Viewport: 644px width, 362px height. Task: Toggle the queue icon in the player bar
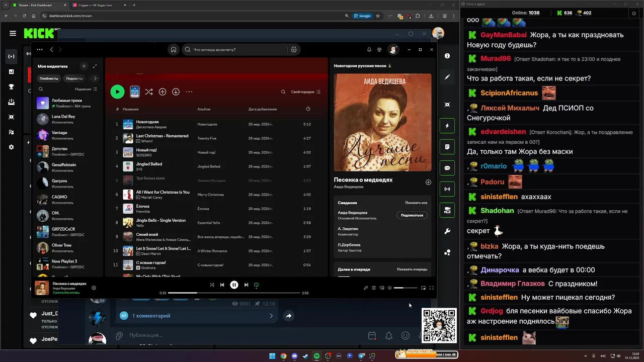click(x=374, y=288)
